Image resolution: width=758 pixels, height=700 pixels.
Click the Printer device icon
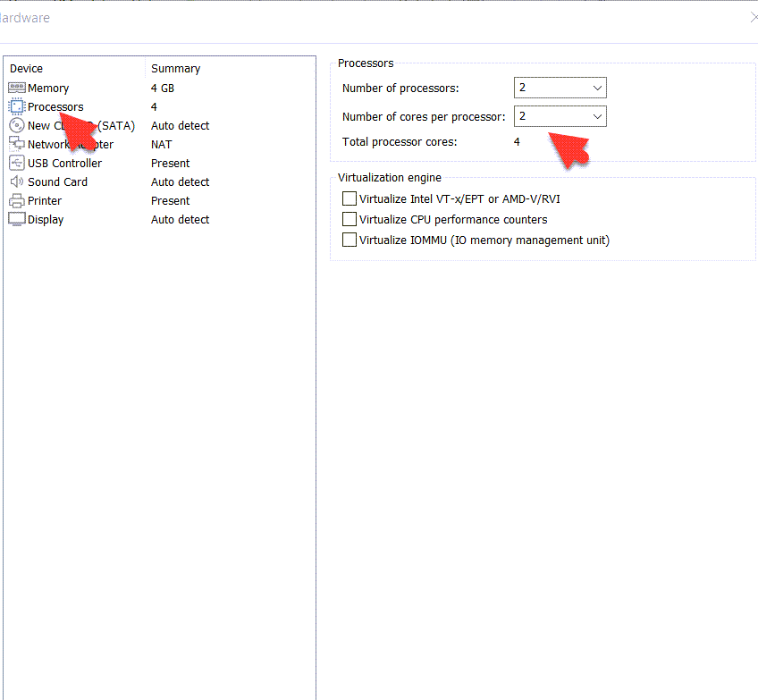(17, 201)
